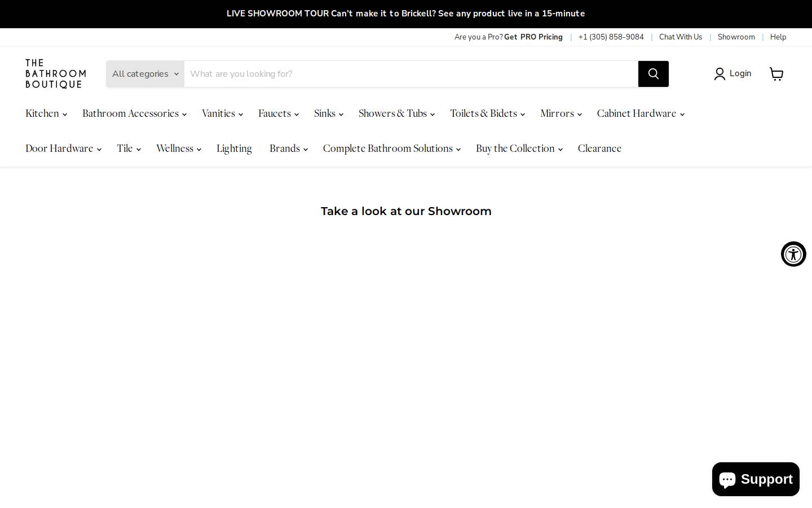
Task: Expand the Cabinet Hardware menu
Action: (x=641, y=113)
